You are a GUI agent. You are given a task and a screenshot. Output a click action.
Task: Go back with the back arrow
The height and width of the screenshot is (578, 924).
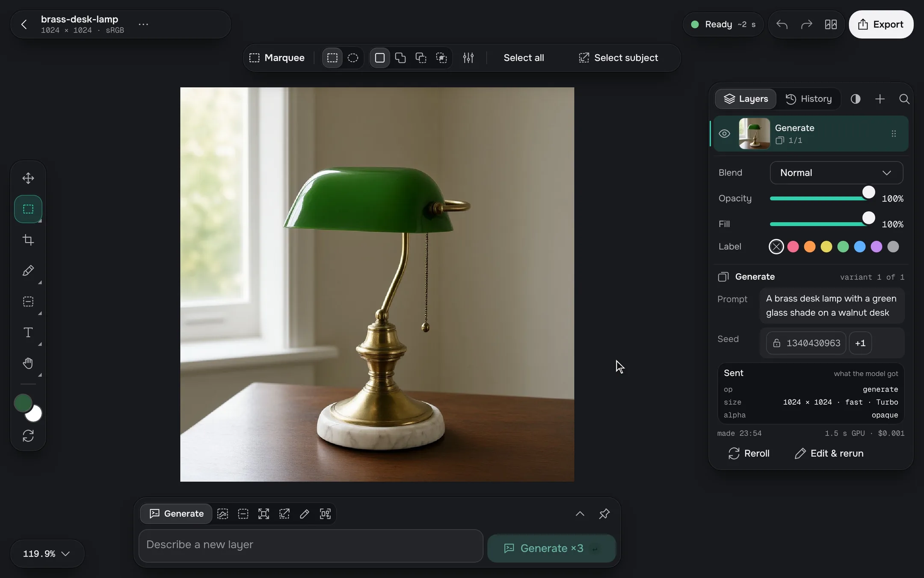click(x=24, y=24)
